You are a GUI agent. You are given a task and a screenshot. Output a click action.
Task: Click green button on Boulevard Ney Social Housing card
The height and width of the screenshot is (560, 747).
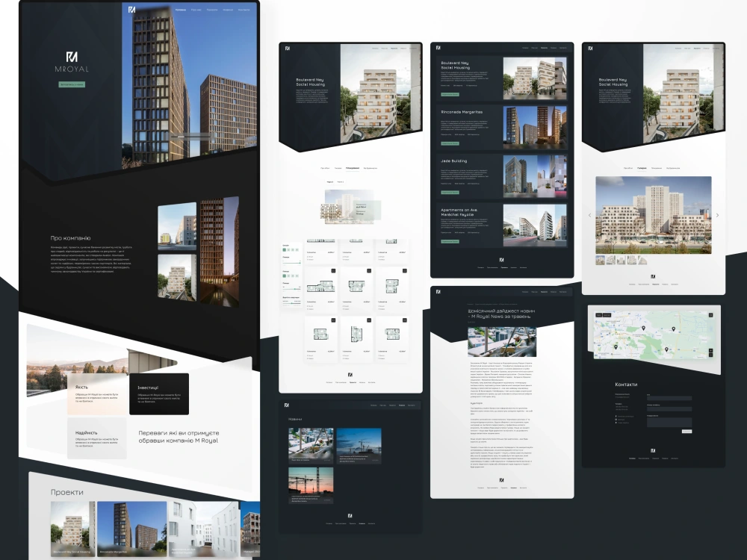450,94
